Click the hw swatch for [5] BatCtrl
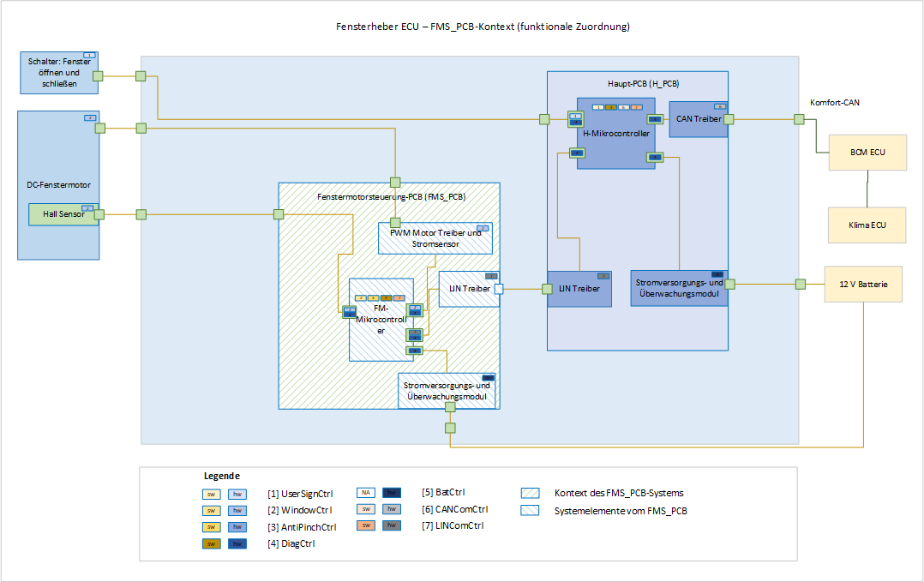The height and width of the screenshot is (582, 924). pos(392,493)
